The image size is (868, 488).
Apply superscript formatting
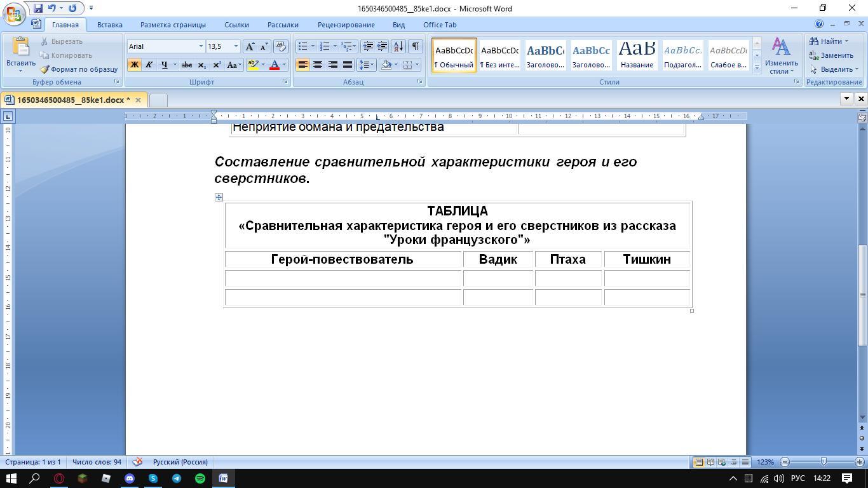(x=217, y=65)
